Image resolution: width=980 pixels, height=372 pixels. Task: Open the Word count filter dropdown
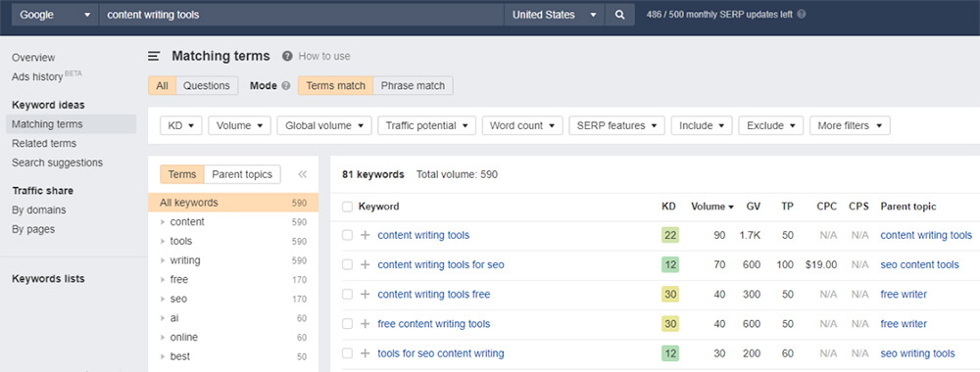point(522,125)
